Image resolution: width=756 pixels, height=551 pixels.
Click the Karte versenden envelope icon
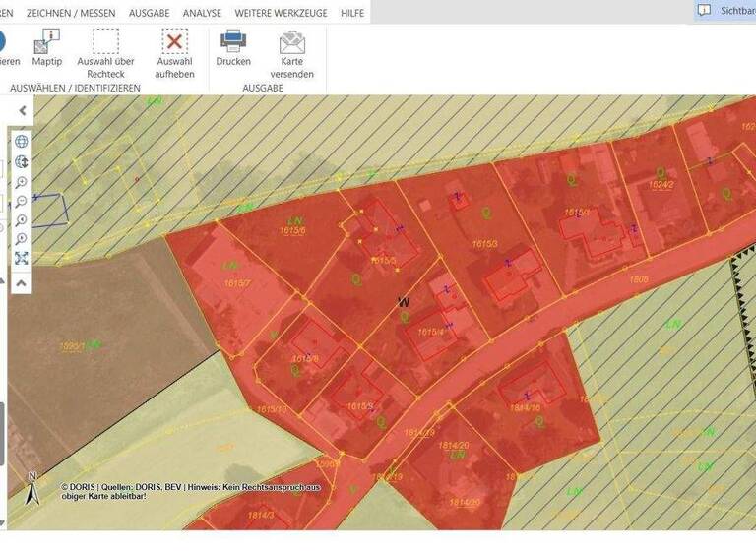point(291,42)
